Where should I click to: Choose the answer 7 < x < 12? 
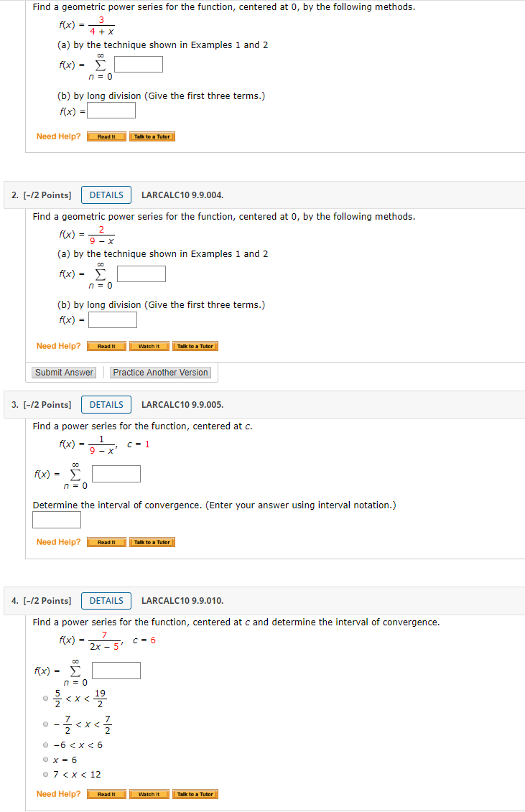point(44,774)
